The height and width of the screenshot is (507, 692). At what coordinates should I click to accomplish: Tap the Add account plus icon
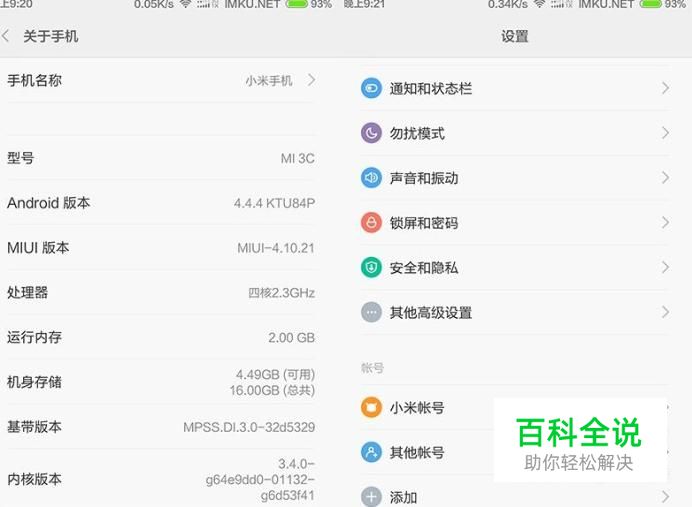click(371, 497)
